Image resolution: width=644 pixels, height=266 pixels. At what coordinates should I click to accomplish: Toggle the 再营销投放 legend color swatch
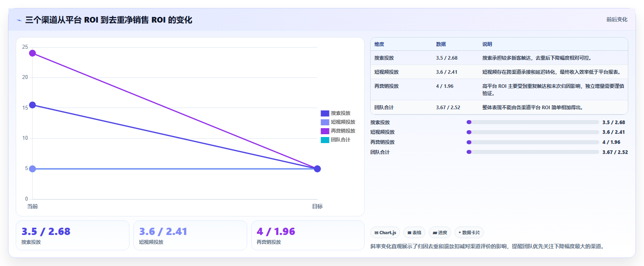point(325,131)
